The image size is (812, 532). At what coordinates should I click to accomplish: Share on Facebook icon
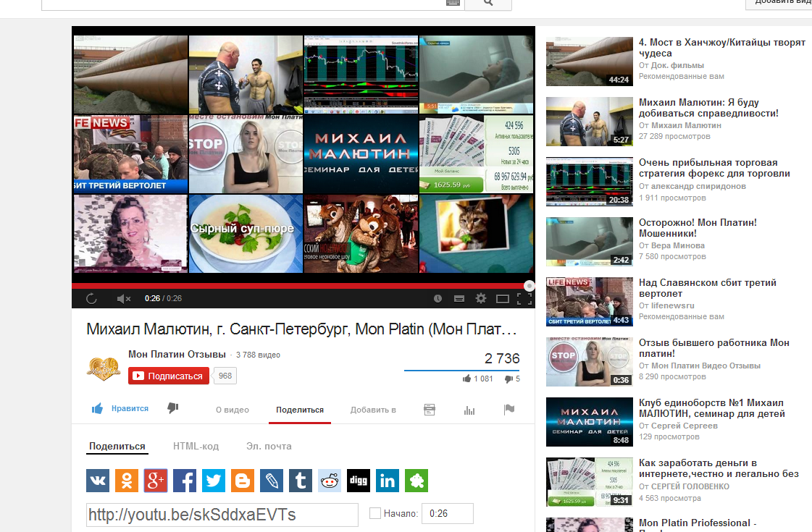pos(185,481)
